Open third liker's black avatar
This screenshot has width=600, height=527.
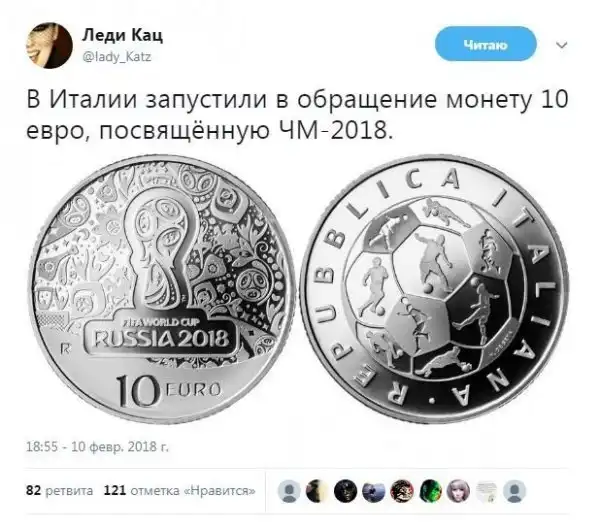(346, 491)
